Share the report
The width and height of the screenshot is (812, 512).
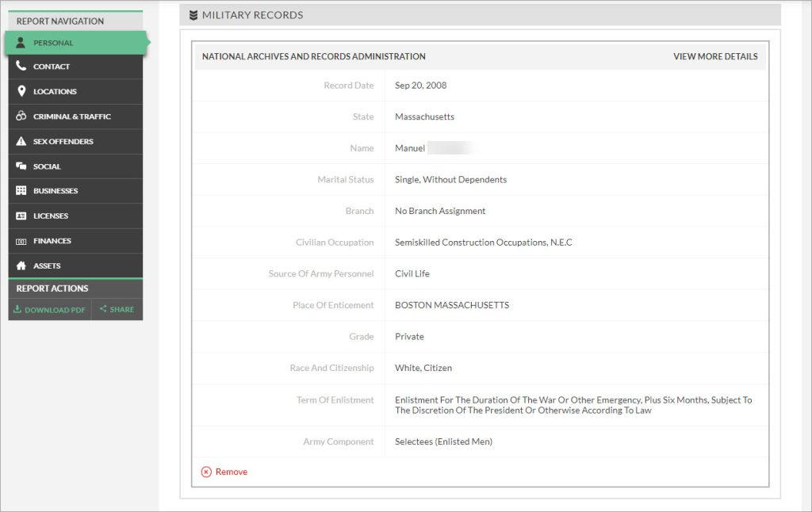117,310
